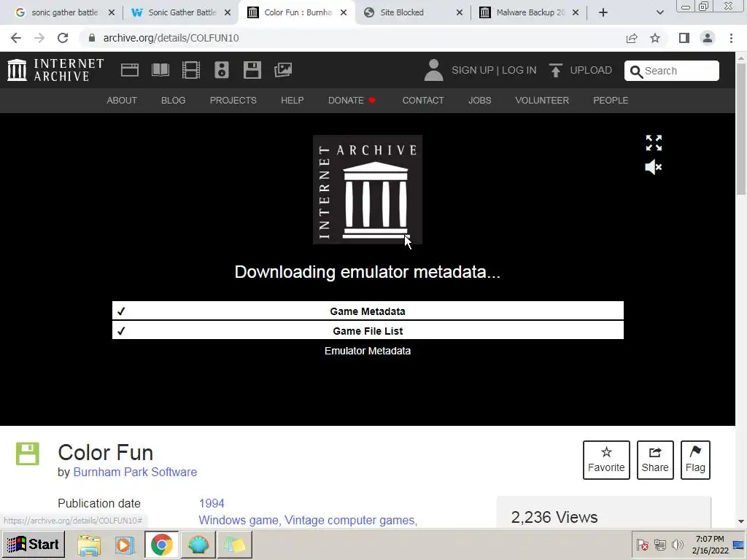Open the Software floppy disk icon
747x560 pixels.
(252, 70)
